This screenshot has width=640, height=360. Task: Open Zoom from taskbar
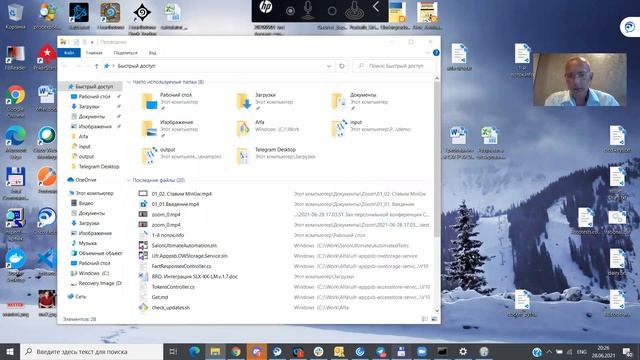pyautogui.click(x=422, y=351)
